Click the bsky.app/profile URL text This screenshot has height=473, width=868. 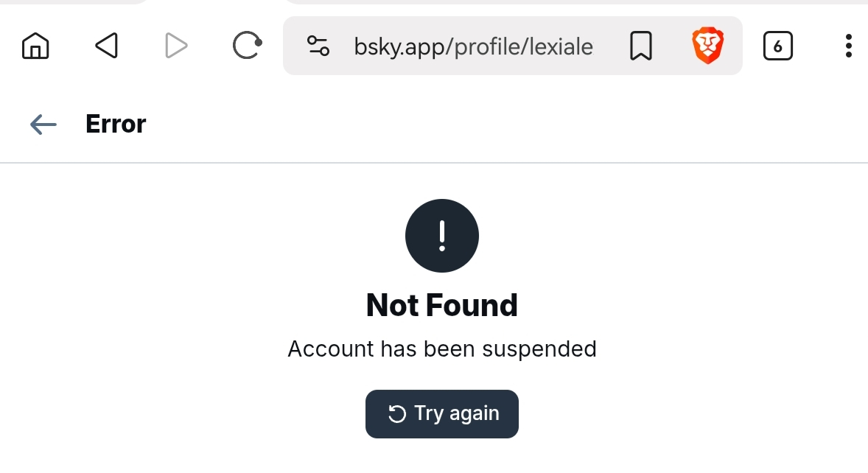click(473, 47)
